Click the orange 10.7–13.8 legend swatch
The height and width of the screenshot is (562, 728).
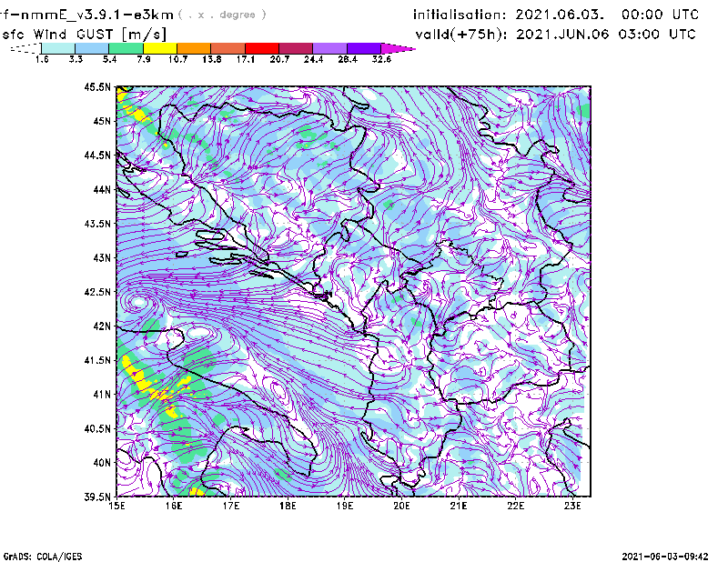point(194,48)
